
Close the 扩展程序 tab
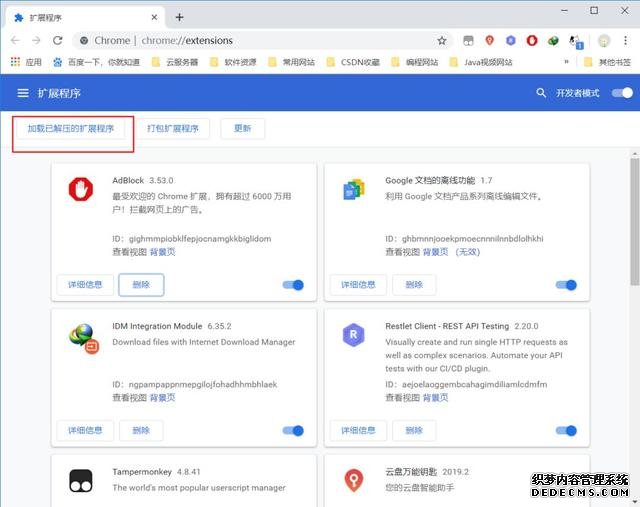pos(154,18)
